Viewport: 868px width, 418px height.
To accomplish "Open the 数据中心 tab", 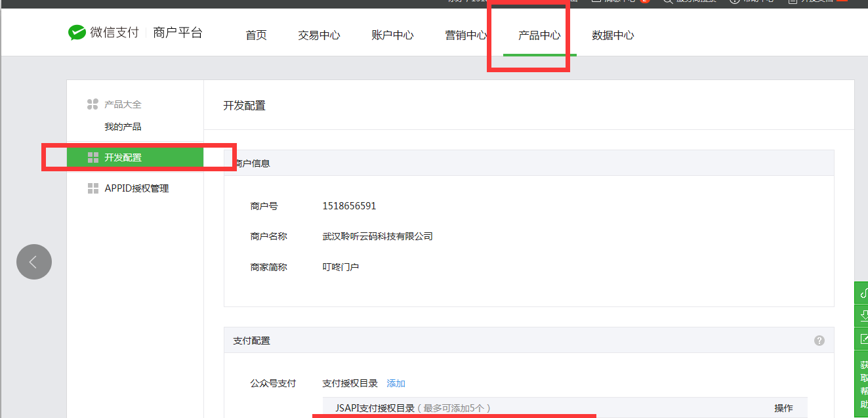I will tap(613, 35).
